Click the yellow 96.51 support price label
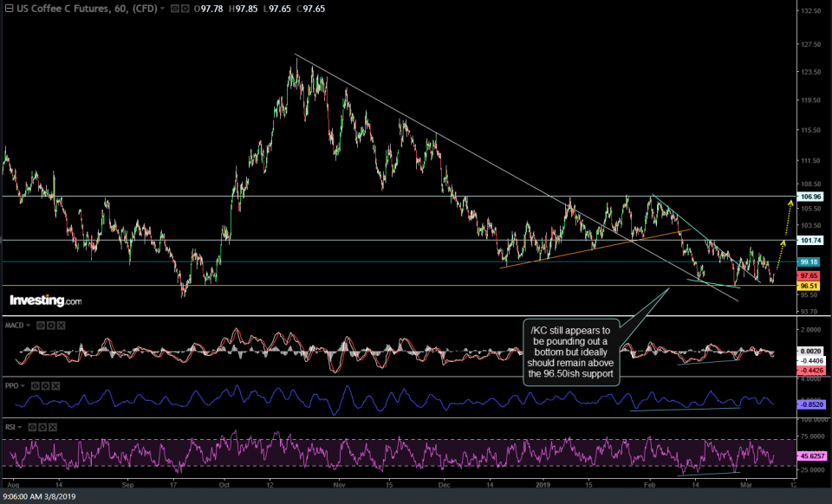 pyautogui.click(x=809, y=285)
